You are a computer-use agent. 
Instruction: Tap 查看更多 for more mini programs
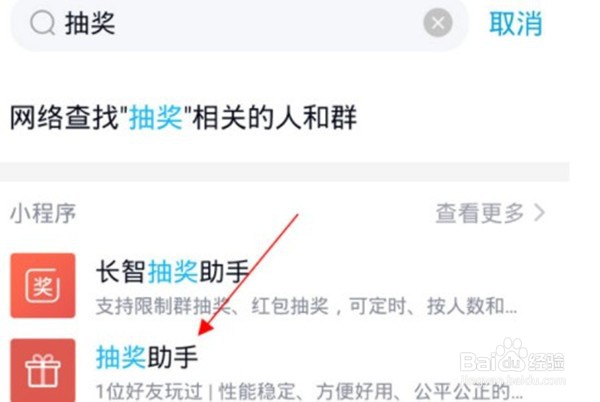pyautogui.click(x=479, y=213)
